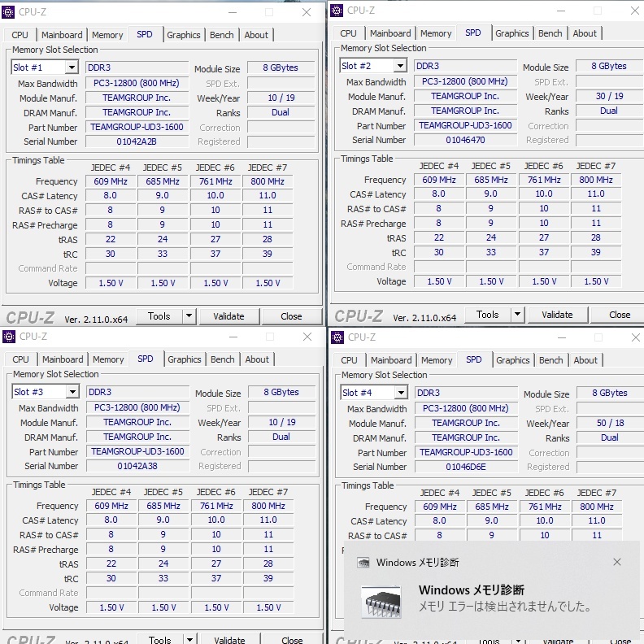Open the About tab in the Slot #2 window
Viewport: 644px width, 644px height.
click(585, 33)
